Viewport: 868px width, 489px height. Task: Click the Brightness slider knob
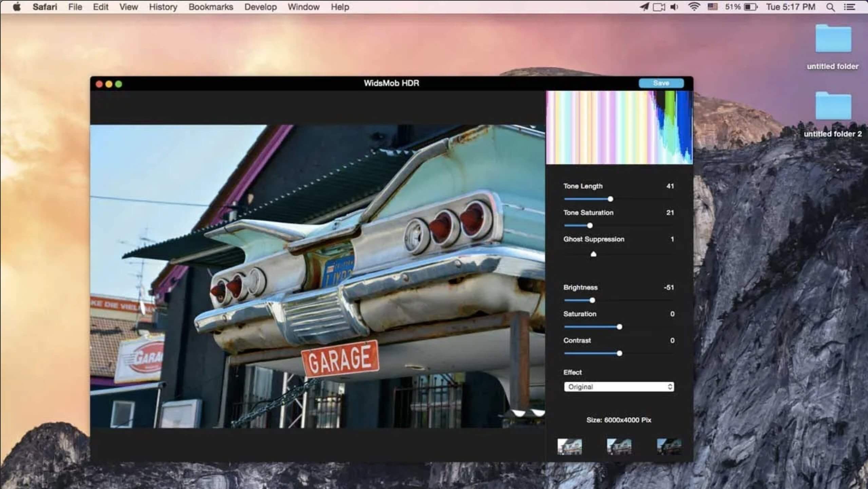592,300
